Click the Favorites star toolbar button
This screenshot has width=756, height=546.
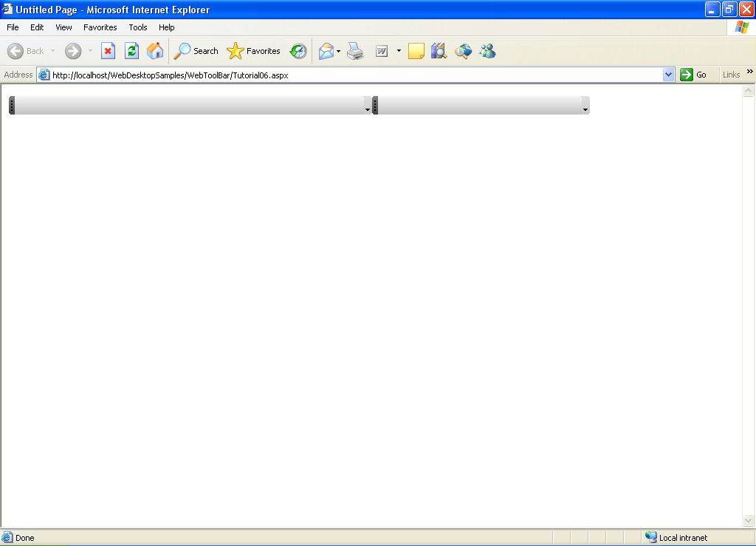[254, 51]
